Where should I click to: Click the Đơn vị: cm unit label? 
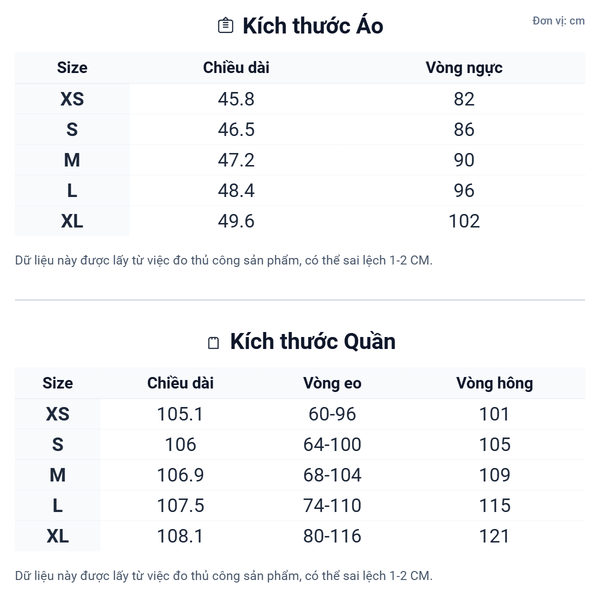(x=558, y=21)
